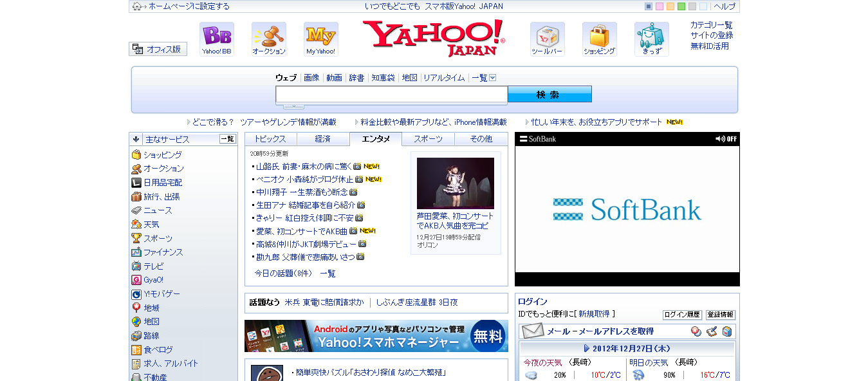
Task: Expand the 一覧 dropdown in search categories
Action: pos(493,78)
